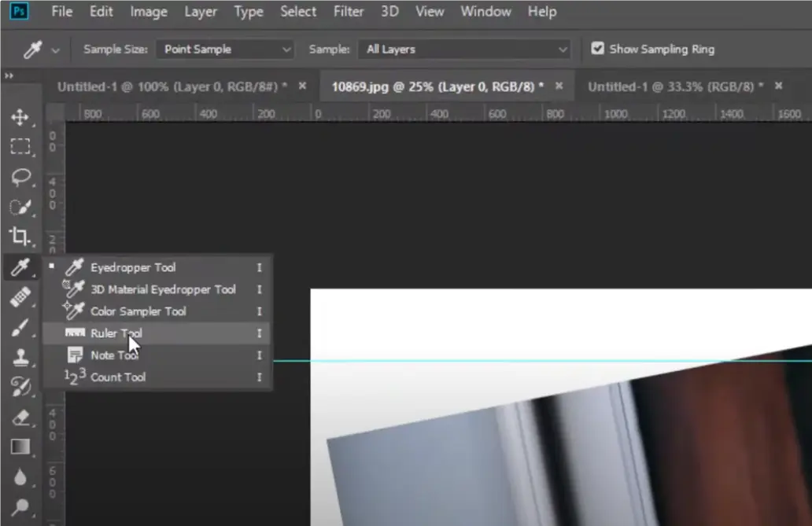812x526 pixels.
Task: Select the Blur tool droplet icon
Action: [x=20, y=476]
